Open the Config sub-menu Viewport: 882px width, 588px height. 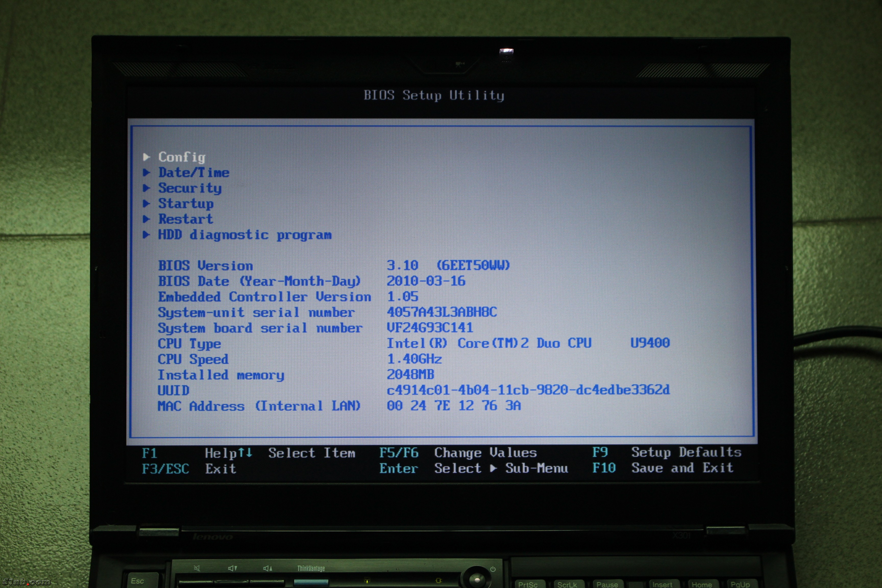pyautogui.click(x=182, y=157)
